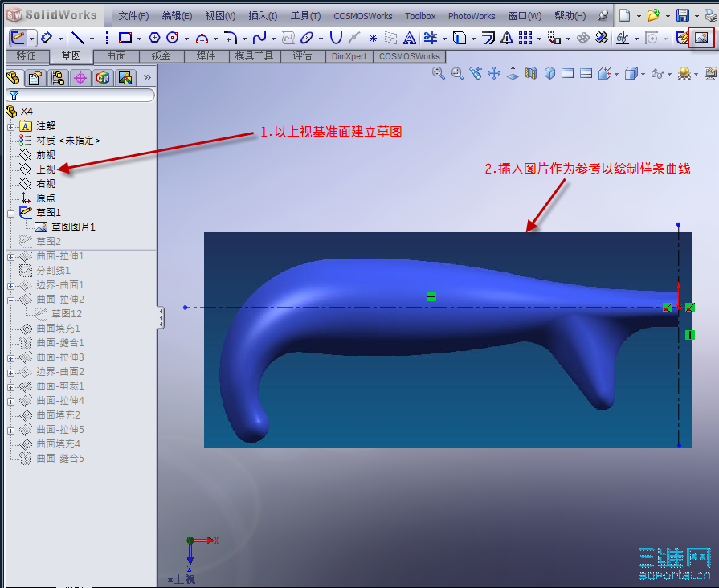Viewport: 719px width, 588px height.
Task: Select the Spline tool
Action: pyautogui.click(x=259, y=38)
